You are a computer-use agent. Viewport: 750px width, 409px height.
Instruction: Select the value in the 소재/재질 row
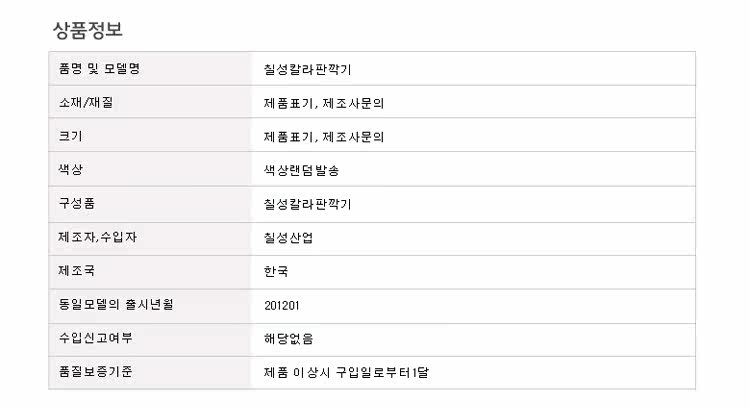coord(324,103)
